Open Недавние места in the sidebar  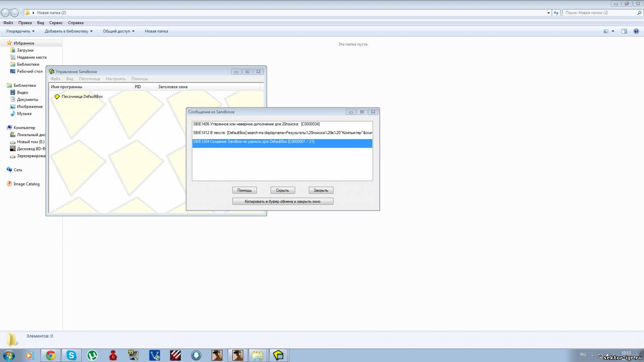[32, 58]
